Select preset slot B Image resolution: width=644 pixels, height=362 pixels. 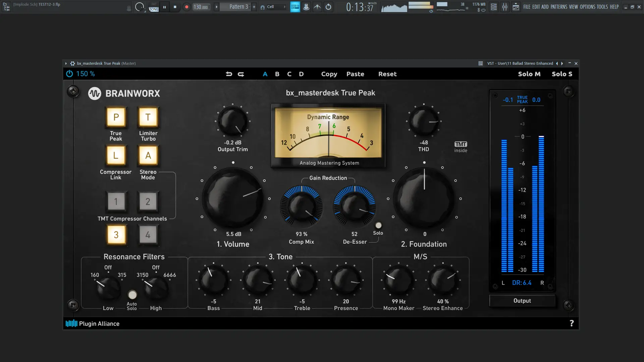pos(277,74)
